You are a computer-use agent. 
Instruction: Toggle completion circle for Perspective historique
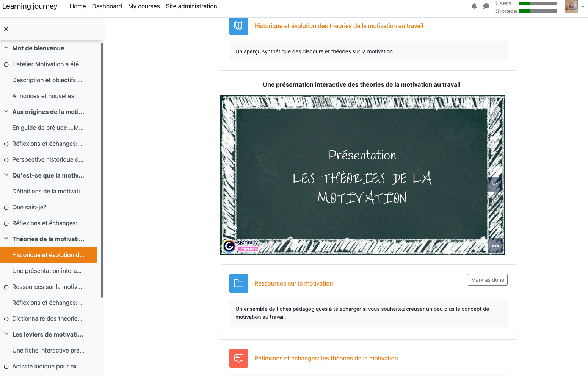[x=6, y=160]
